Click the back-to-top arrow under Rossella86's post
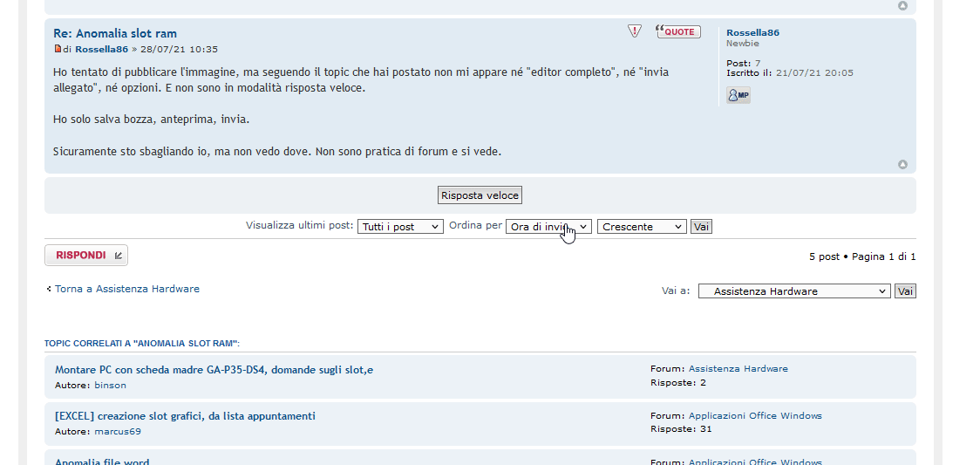Viewport: 980px width, 465px height. coord(902,164)
